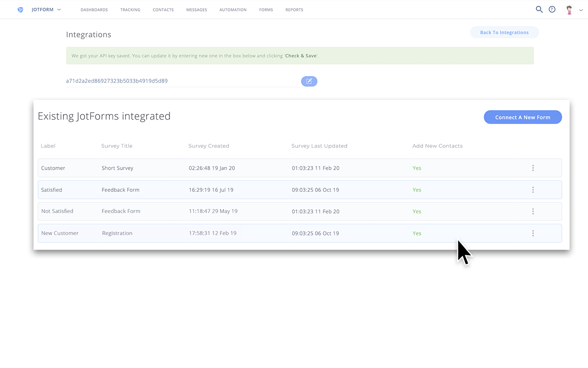Click the user avatar in top bar
This screenshot has width=588, height=368.
click(x=569, y=9)
